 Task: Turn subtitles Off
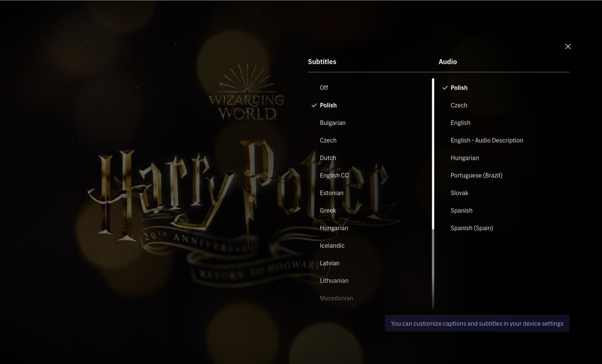[324, 88]
